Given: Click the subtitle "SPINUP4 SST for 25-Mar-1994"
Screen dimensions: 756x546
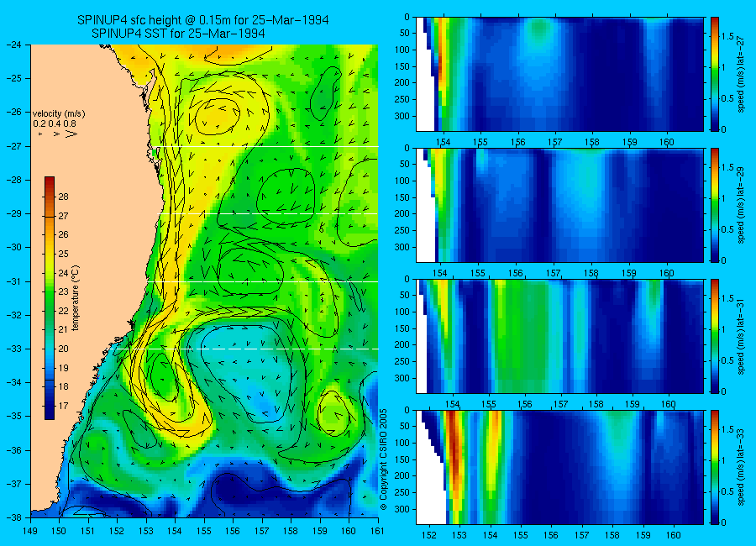Looking at the screenshot, I should [x=178, y=34].
